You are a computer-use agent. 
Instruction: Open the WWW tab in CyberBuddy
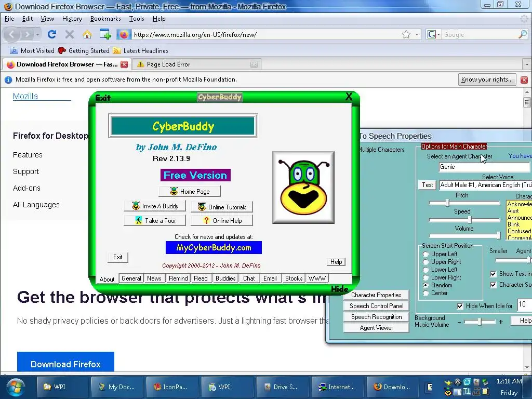coord(317,278)
